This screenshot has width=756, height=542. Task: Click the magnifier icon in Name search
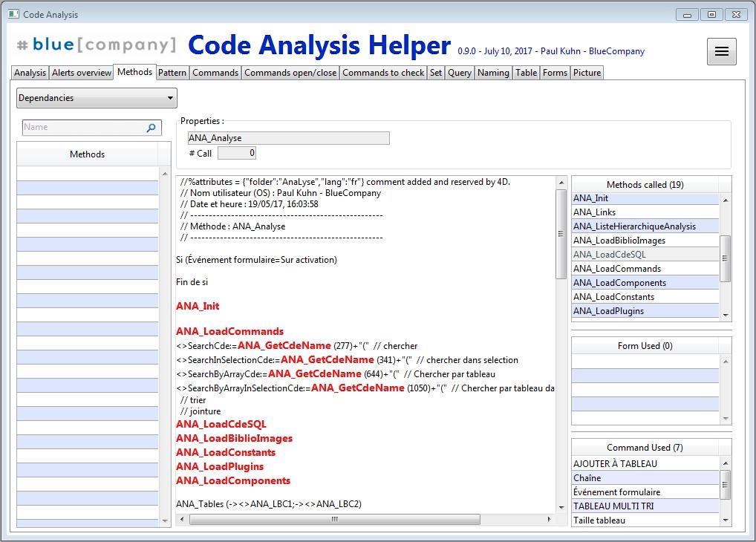(151, 128)
